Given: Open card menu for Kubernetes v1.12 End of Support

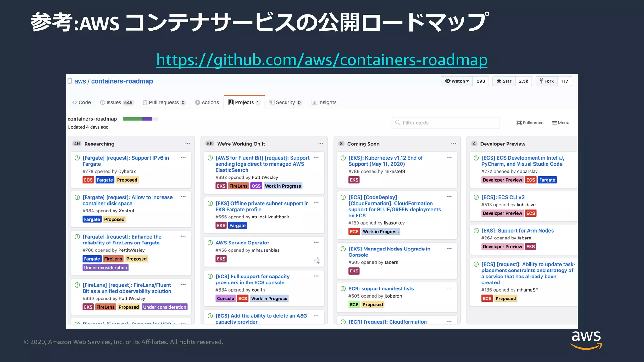Looking at the screenshot, I should point(449,158).
